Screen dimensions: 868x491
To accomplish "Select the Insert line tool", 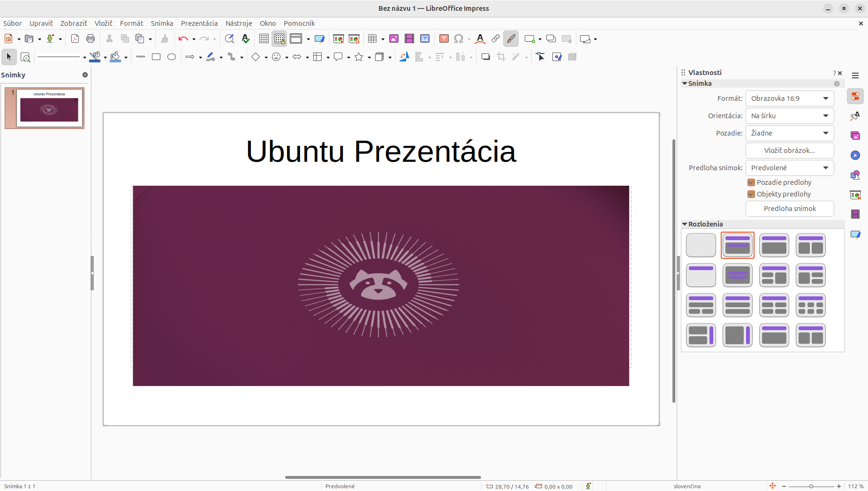I will click(141, 57).
